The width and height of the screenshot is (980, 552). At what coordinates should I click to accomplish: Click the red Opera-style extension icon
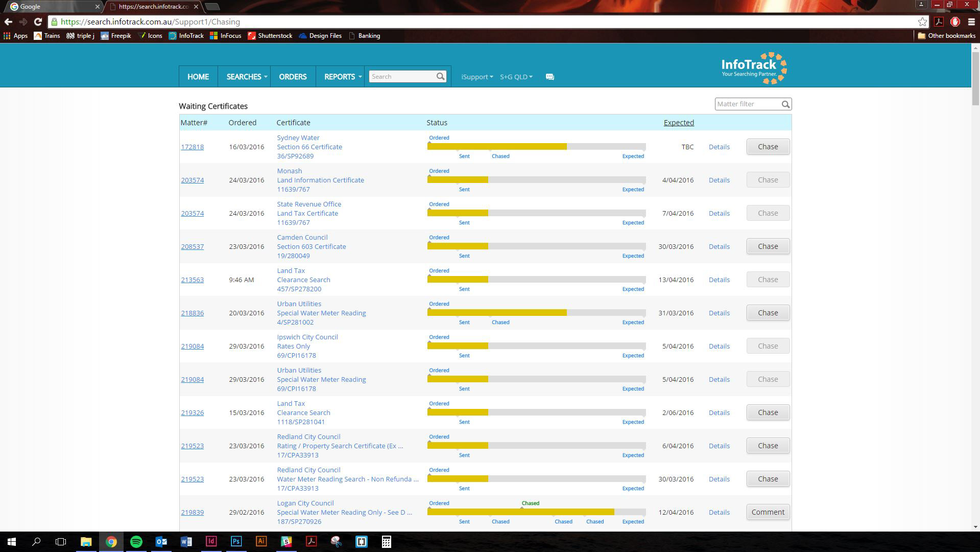coord(955,22)
